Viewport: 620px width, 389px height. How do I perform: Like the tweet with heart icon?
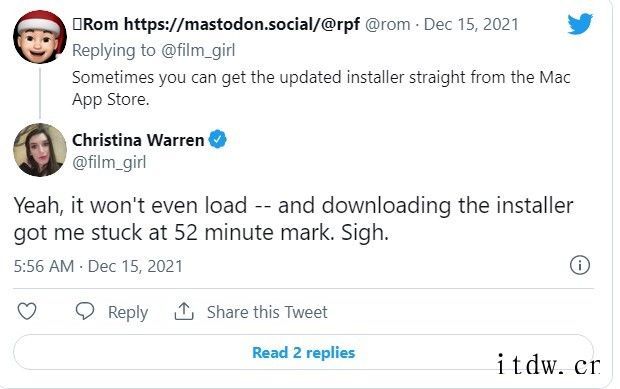[27, 311]
